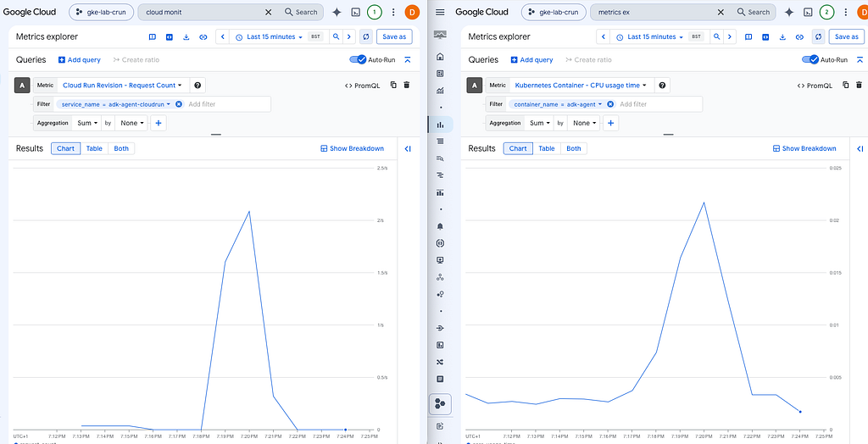Open feedback icon in left Metrics explorer toolbar
The image size is (868, 444).
(x=153, y=37)
